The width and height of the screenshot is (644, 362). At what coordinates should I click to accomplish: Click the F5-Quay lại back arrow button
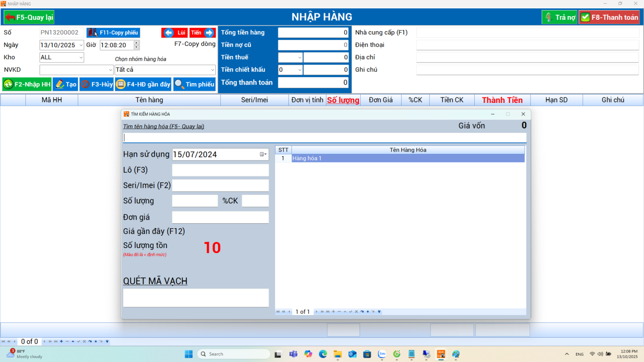coord(29,17)
